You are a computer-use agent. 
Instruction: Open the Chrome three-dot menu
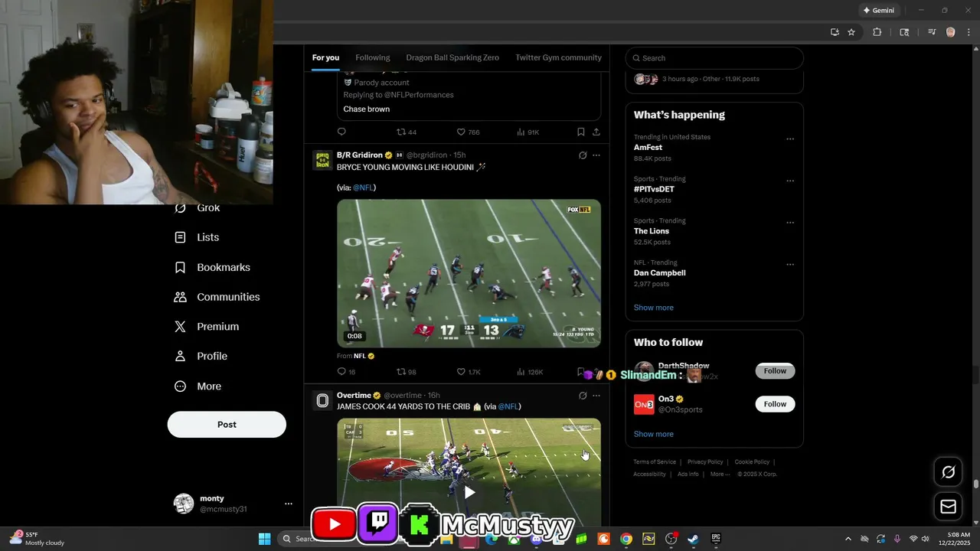point(969,32)
